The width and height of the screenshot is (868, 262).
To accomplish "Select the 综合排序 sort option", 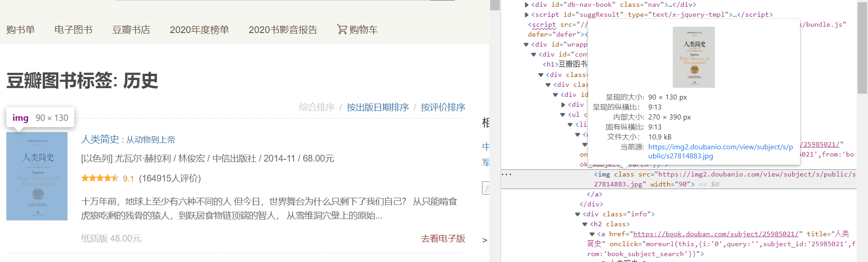I will point(317,107).
